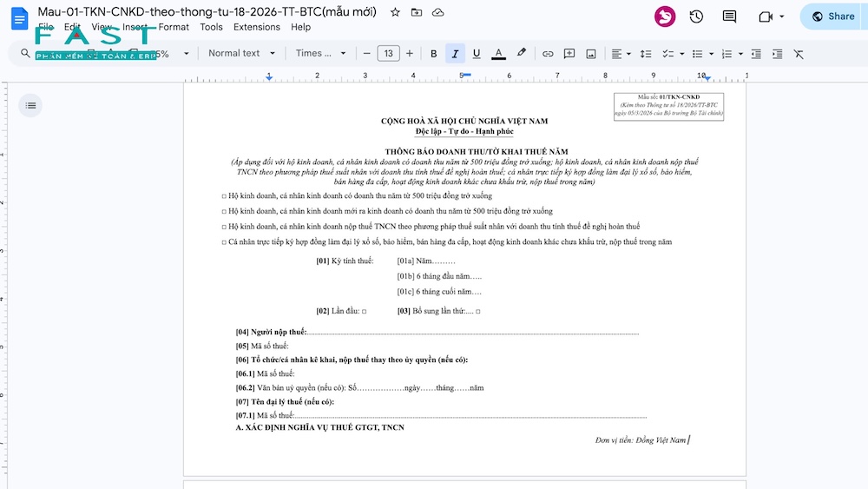868x489 pixels.
Task: Expand numbered list options arrow
Action: click(x=740, y=54)
